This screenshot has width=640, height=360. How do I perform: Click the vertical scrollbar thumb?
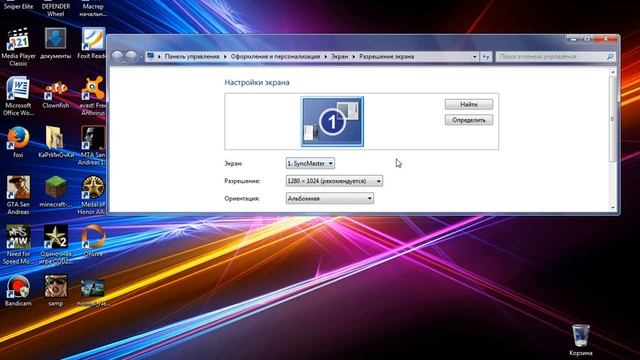click(x=612, y=119)
